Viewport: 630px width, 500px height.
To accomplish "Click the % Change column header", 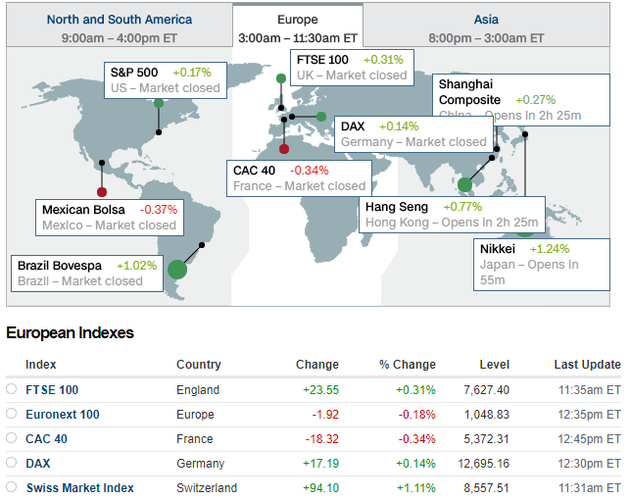I will tap(407, 365).
